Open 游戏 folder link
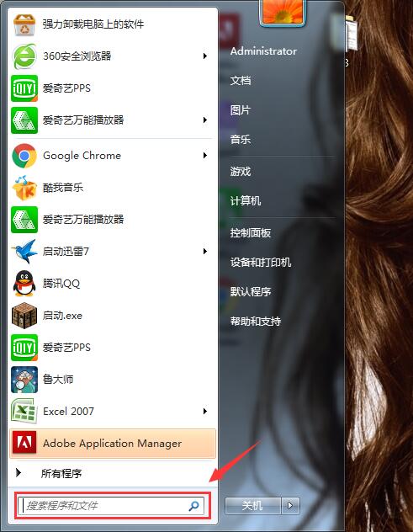The height and width of the screenshot is (532, 413). [x=241, y=172]
